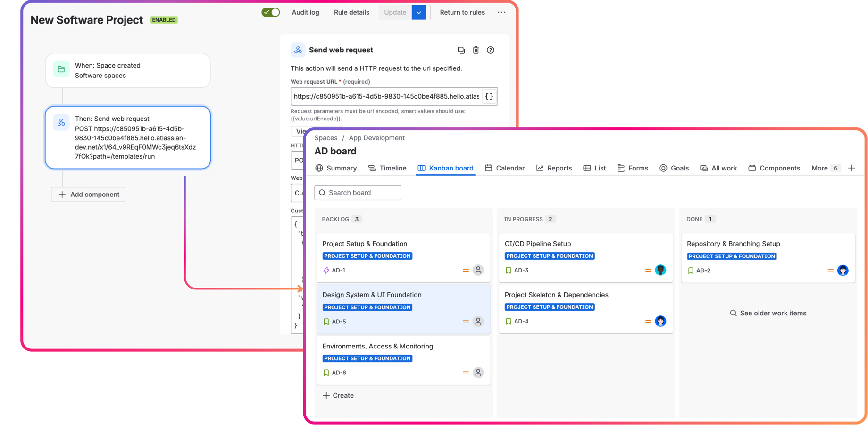This screenshot has width=868, height=425.
Task: Open the rule options ellipsis menu
Action: coord(501,12)
